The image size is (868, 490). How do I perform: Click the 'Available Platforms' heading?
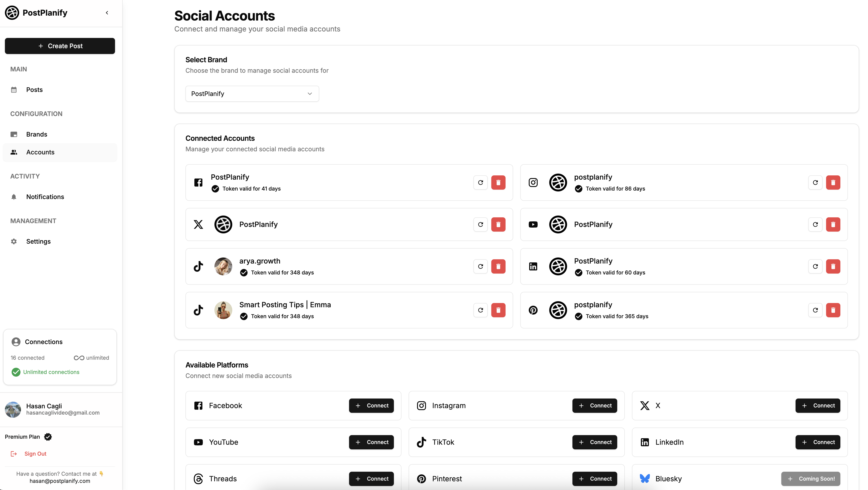[217, 365]
